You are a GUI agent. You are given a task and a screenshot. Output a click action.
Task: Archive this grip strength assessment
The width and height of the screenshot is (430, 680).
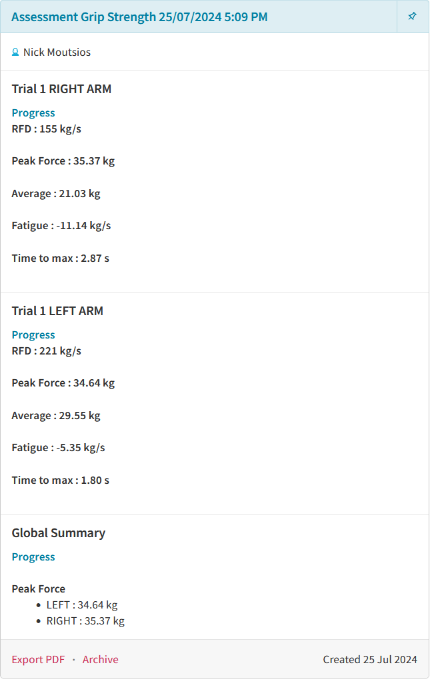click(x=100, y=660)
